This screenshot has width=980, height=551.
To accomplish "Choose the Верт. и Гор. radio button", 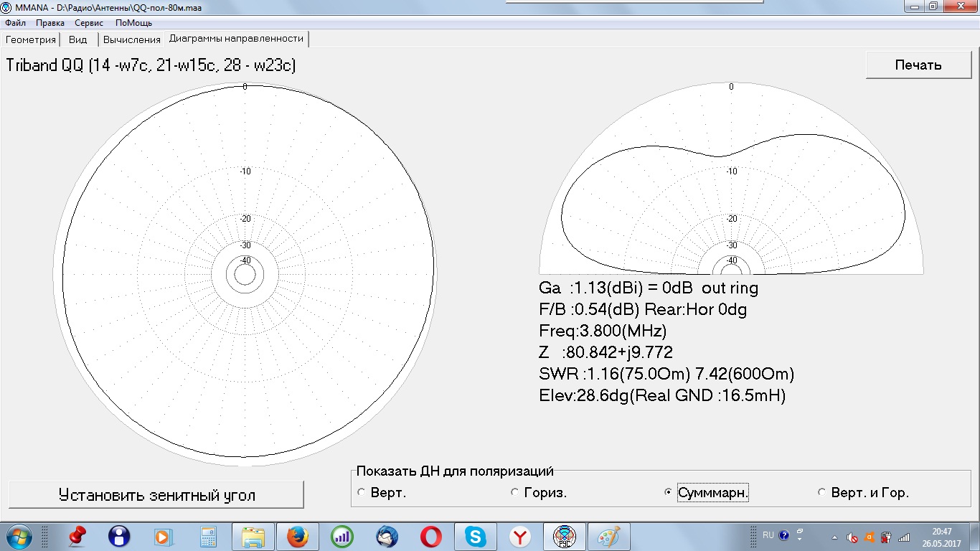I will click(x=821, y=493).
